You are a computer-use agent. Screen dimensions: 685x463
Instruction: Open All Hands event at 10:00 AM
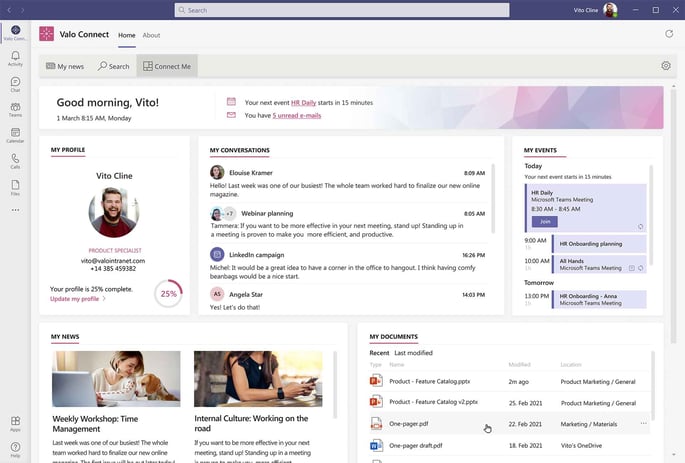[599, 264]
